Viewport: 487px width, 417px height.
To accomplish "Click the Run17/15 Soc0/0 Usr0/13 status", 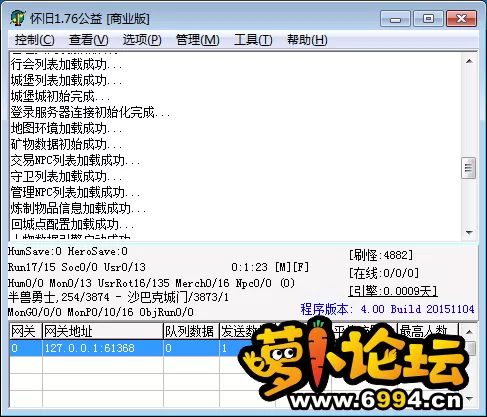I will [x=77, y=267].
